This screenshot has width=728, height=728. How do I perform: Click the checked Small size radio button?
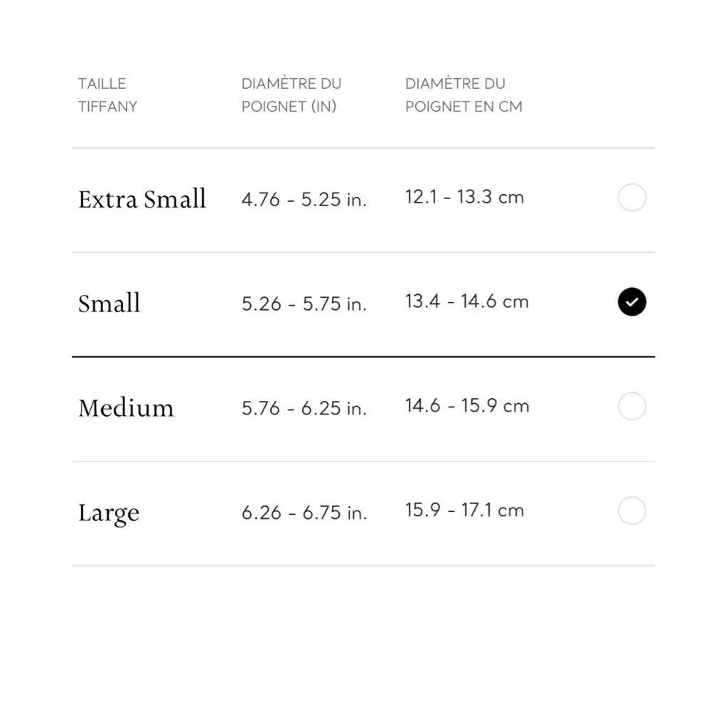coord(631,302)
